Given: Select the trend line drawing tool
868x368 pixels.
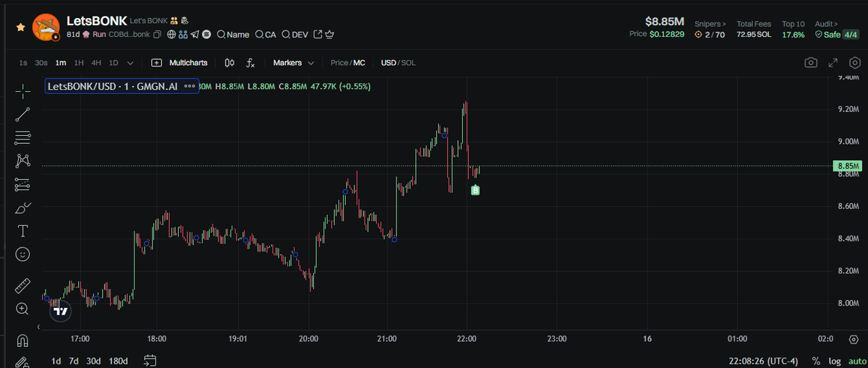Looking at the screenshot, I should click(x=22, y=114).
